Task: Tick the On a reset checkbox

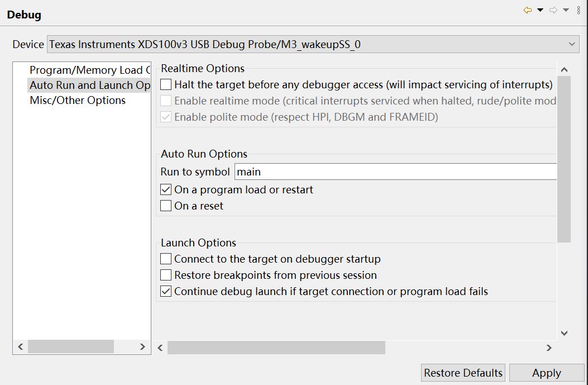Action: click(166, 206)
